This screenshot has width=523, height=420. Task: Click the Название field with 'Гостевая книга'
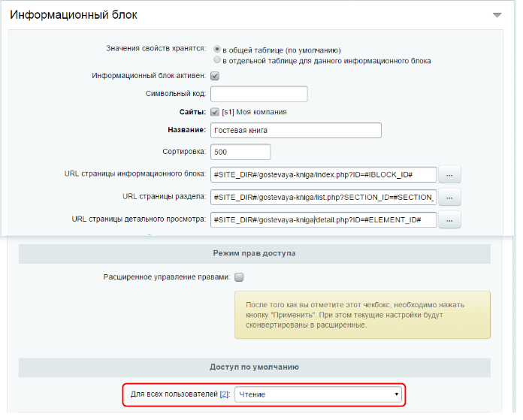point(296,130)
